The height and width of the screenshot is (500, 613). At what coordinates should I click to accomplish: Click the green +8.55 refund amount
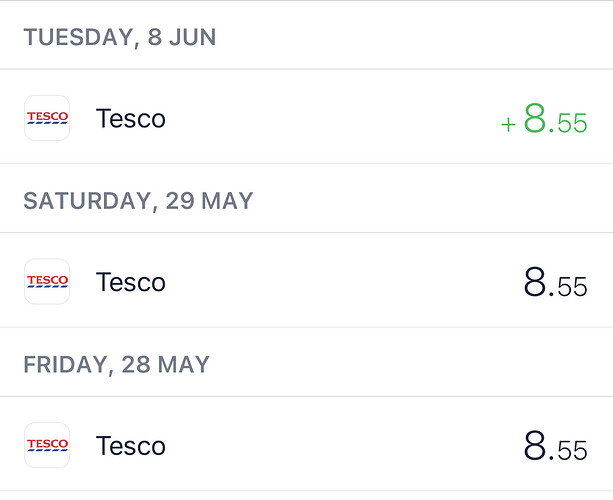point(545,120)
